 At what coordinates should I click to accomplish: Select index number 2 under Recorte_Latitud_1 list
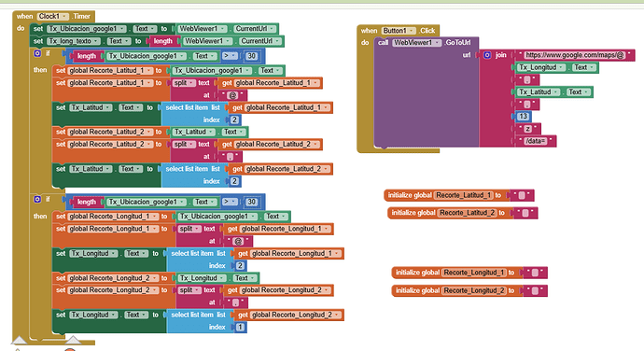pyautogui.click(x=234, y=120)
